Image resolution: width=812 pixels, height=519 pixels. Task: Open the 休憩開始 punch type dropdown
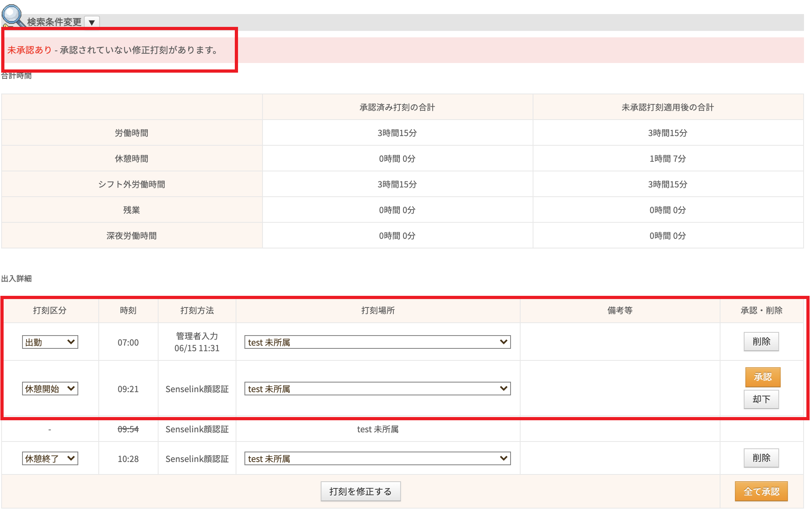[x=49, y=389]
